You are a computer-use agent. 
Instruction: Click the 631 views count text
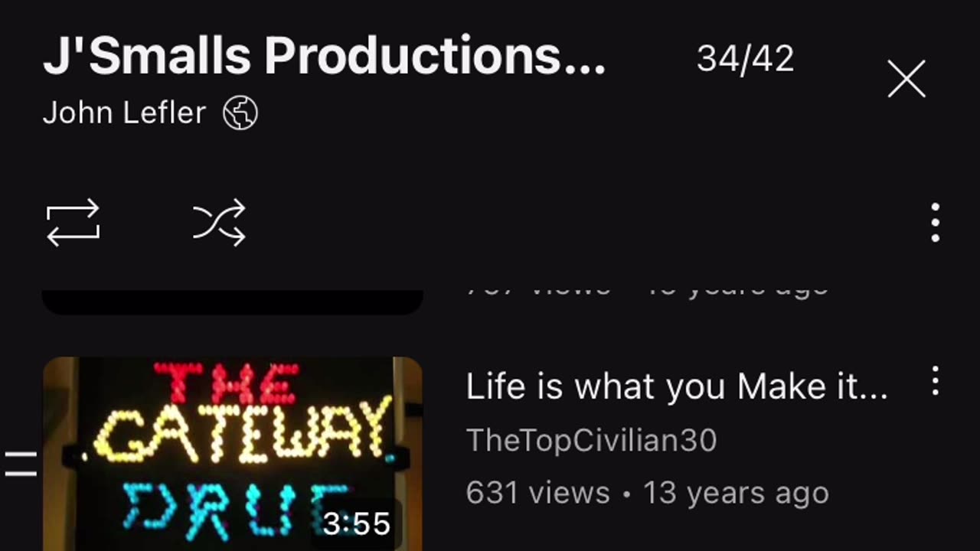(x=537, y=494)
